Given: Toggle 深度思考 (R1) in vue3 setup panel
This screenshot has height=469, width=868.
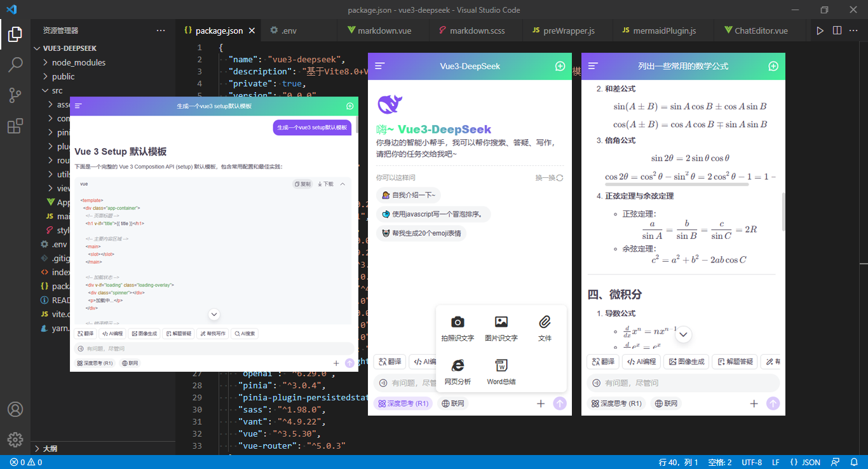Looking at the screenshot, I should (x=95, y=364).
